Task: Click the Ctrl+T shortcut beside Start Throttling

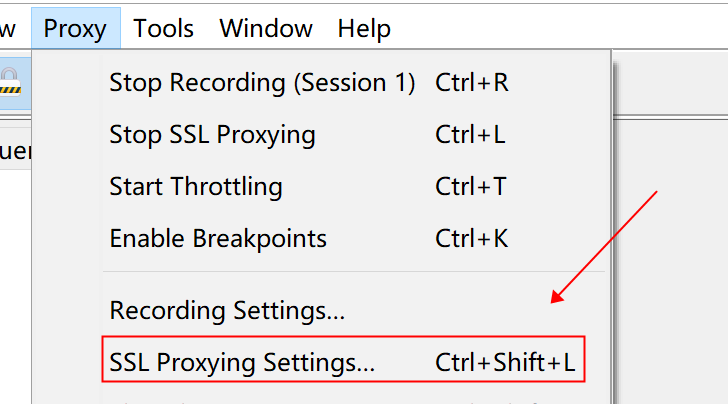Action: [x=471, y=187]
